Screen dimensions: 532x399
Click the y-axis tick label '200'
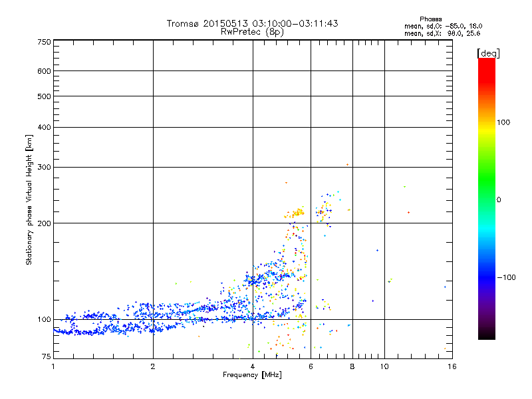click(x=45, y=223)
